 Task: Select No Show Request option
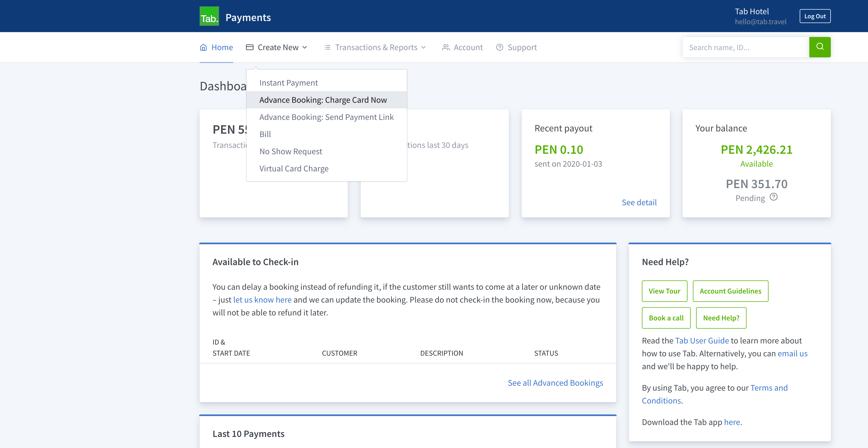pos(326,152)
